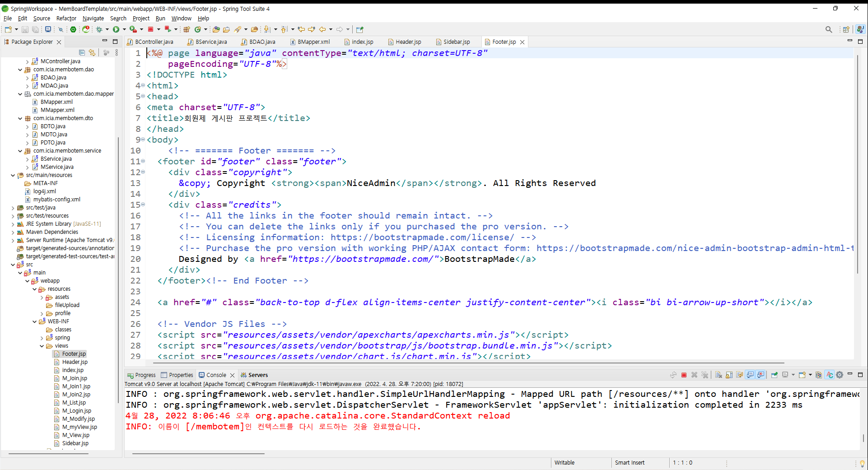The width and height of the screenshot is (868, 470).
Task: Click the New Java Package icon
Action: pyautogui.click(x=187, y=29)
